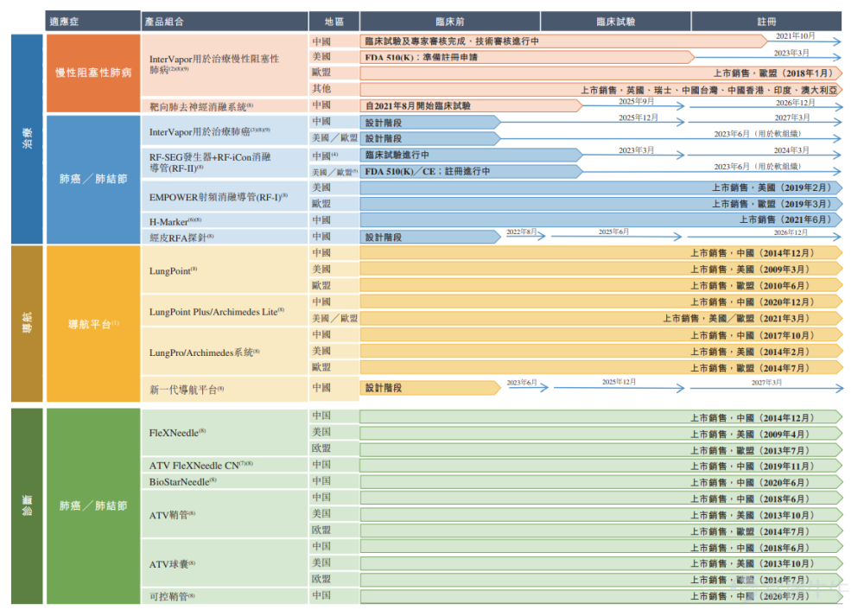Viewport: 864px width, 616px height.
Task: Click the InterVapor用於治療肺癌 product cell
Action: [x=225, y=131]
